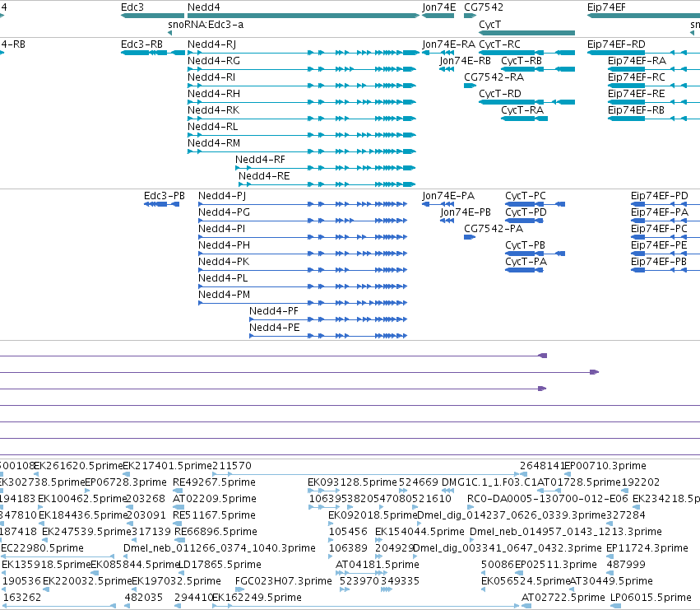
Task: Select protein CG7542-PA
Action: click(494, 229)
